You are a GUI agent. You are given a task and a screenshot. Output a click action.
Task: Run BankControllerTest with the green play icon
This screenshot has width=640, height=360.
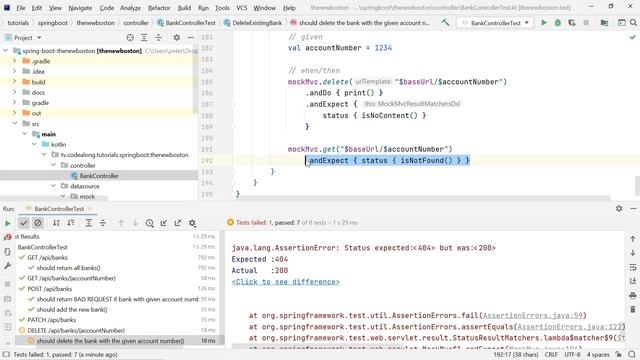[544, 23]
